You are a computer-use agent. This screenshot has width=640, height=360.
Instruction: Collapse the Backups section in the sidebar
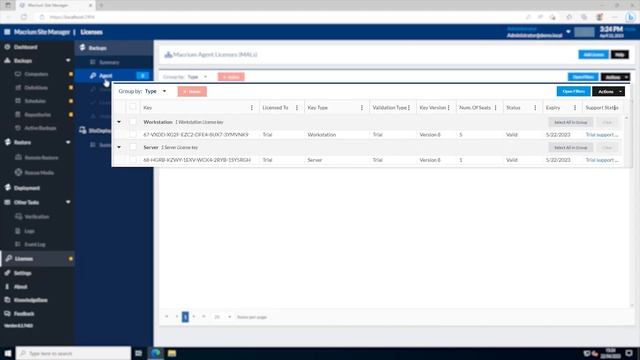[x=68, y=60]
